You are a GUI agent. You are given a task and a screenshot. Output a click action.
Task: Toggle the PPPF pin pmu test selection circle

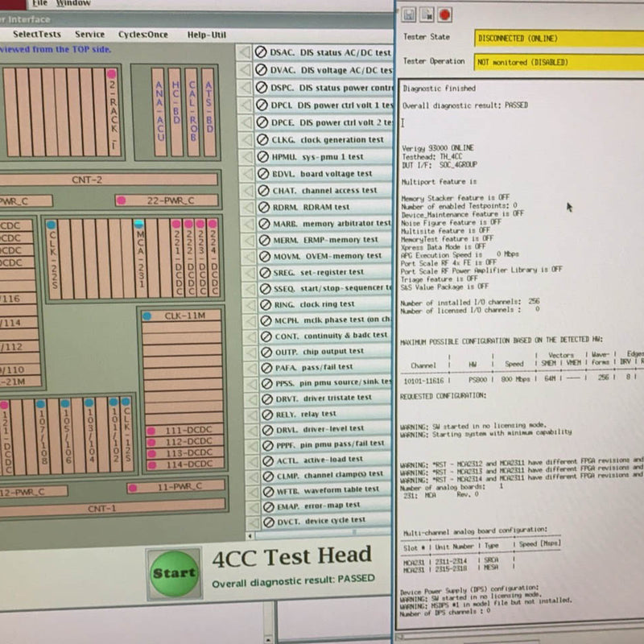[268, 445]
